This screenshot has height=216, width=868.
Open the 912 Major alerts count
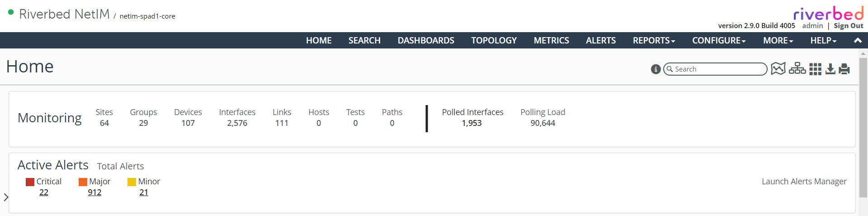(94, 192)
